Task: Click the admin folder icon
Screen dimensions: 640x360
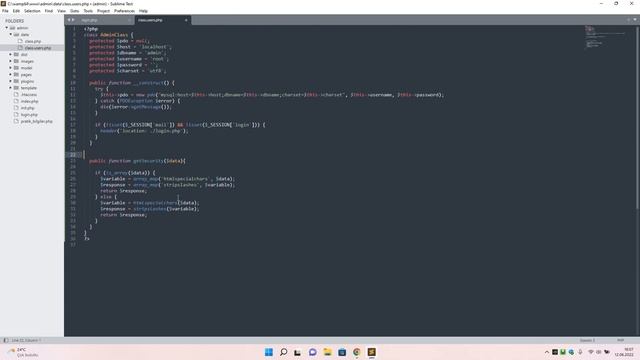Action: (12, 28)
